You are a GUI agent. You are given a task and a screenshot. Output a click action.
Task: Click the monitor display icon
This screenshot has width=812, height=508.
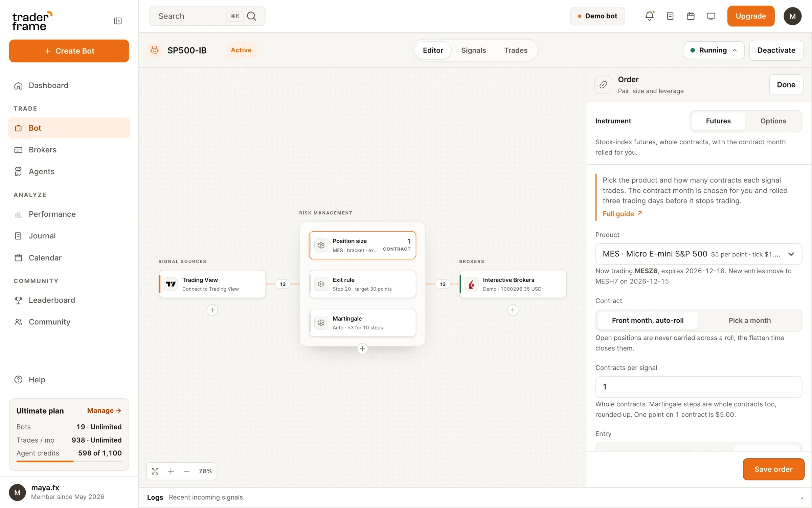point(711,16)
